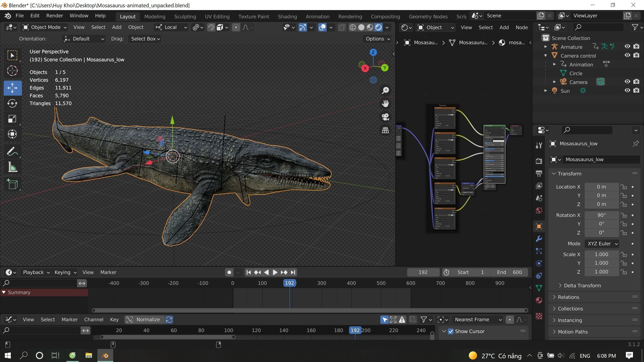Click the timeline horizontal scrollbar
The image size is (644, 362).
[310, 310]
